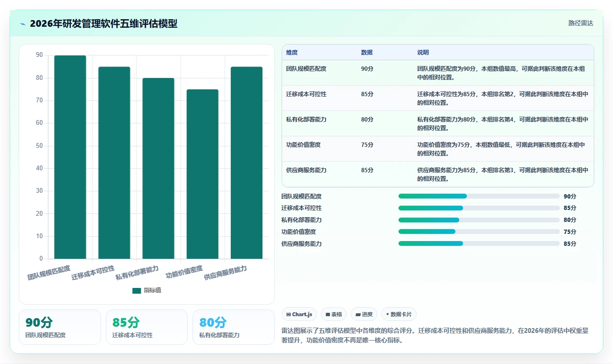Click the 功能价值密度 label beside its progress bar
Image resolution: width=613 pixels, height=364 pixels.
[x=299, y=232]
